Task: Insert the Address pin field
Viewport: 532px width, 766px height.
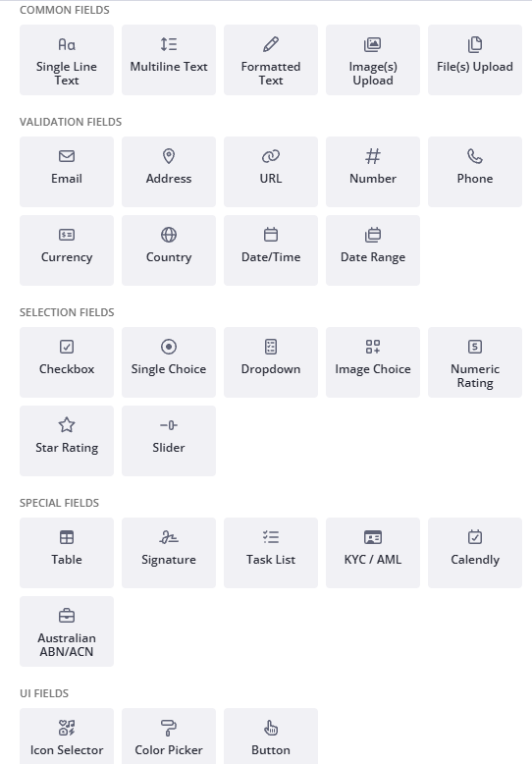Action: (x=169, y=172)
